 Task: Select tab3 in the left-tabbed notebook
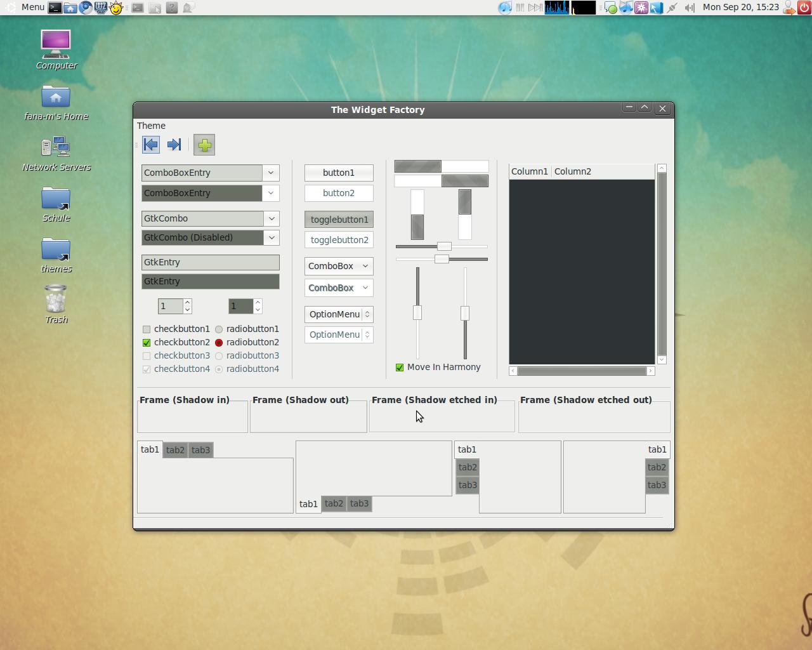(x=468, y=485)
